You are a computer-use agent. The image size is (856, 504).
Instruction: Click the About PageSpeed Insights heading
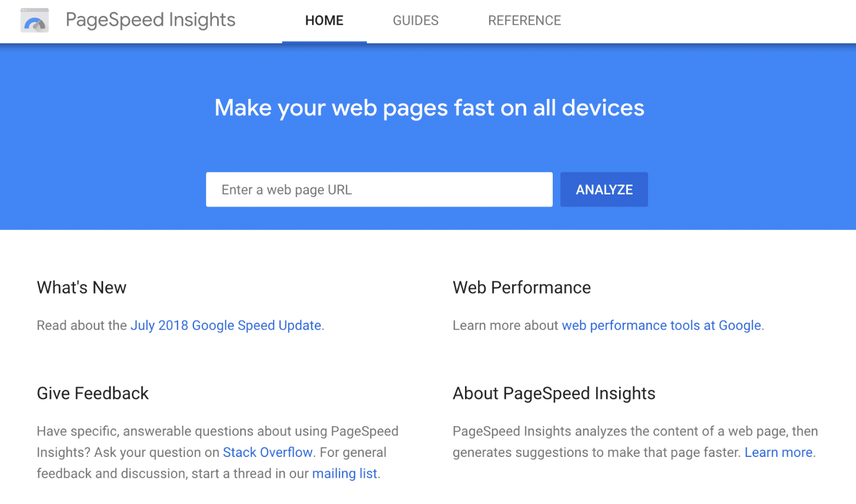554,393
